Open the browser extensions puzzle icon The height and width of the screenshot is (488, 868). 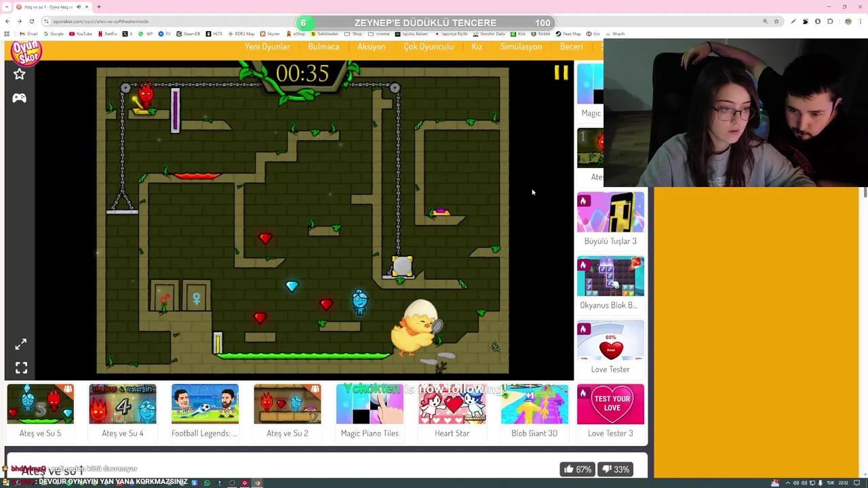coord(830,21)
